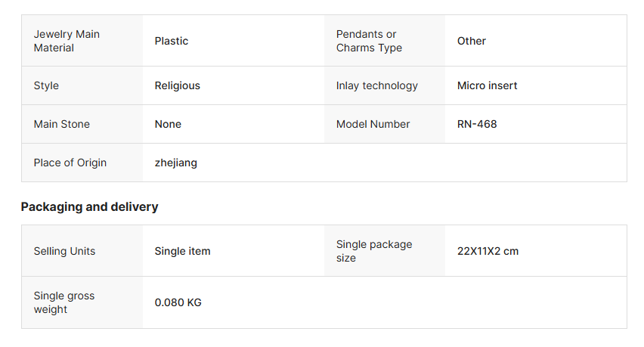Click the Inlay technology label

[377, 85]
